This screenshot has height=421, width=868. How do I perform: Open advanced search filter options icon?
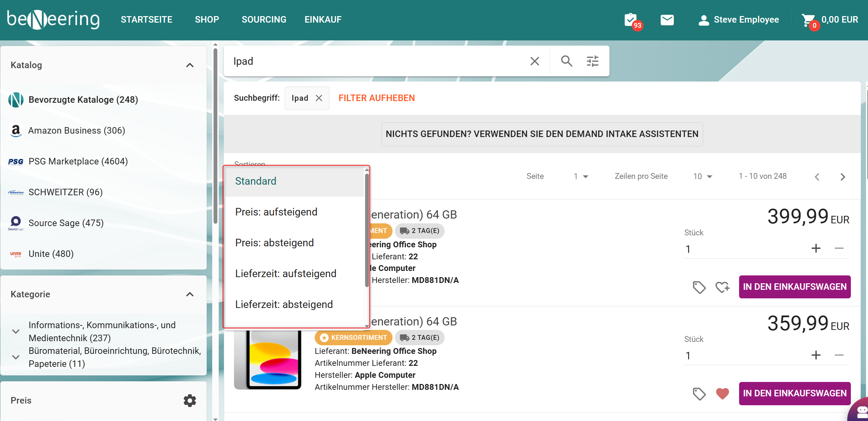pyautogui.click(x=592, y=61)
